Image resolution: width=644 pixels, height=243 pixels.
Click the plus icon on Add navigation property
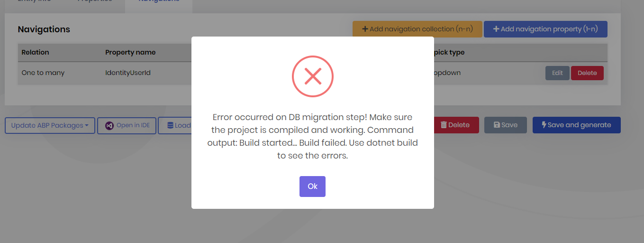[496, 29]
